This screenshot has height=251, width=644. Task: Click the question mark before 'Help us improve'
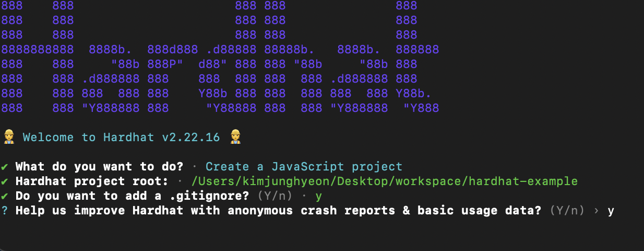pyautogui.click(x=5, y=211)
